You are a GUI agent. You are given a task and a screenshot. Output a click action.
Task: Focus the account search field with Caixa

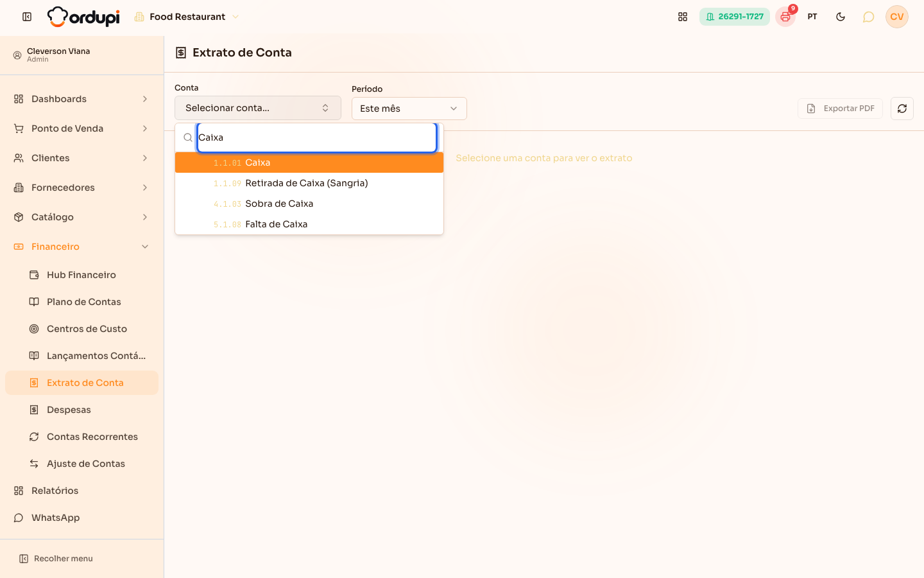tap(317, 137)
